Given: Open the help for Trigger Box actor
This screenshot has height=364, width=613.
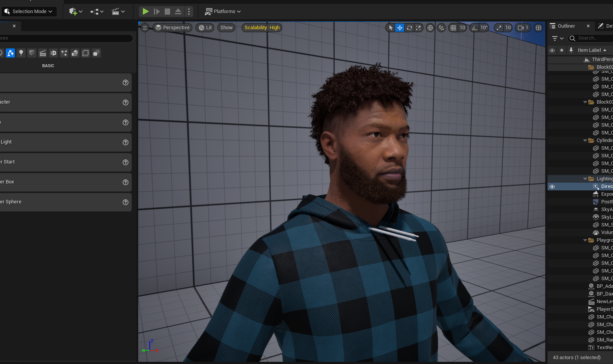Looking at the screenshot, I should [x=126, y=182].
